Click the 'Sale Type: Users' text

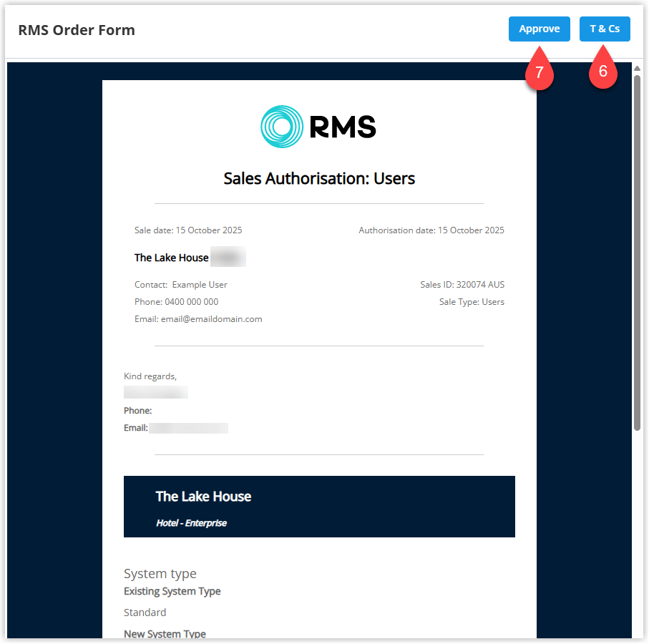[472, 302]
